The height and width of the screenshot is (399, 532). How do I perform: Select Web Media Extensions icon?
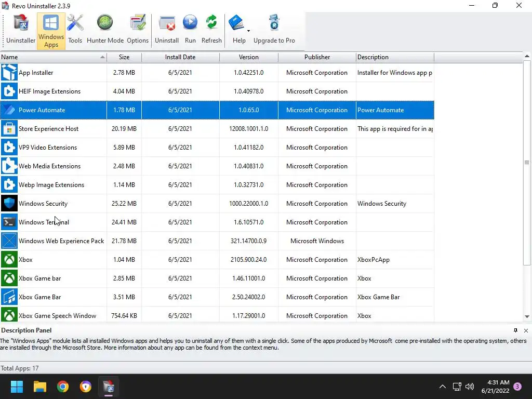pyautogui.click(x=9, y=166)
